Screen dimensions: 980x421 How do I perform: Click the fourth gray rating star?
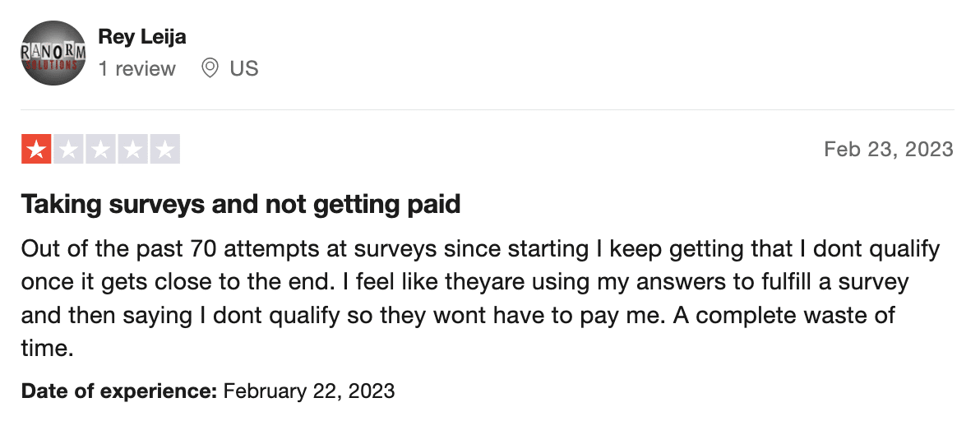tap(132, 150)
